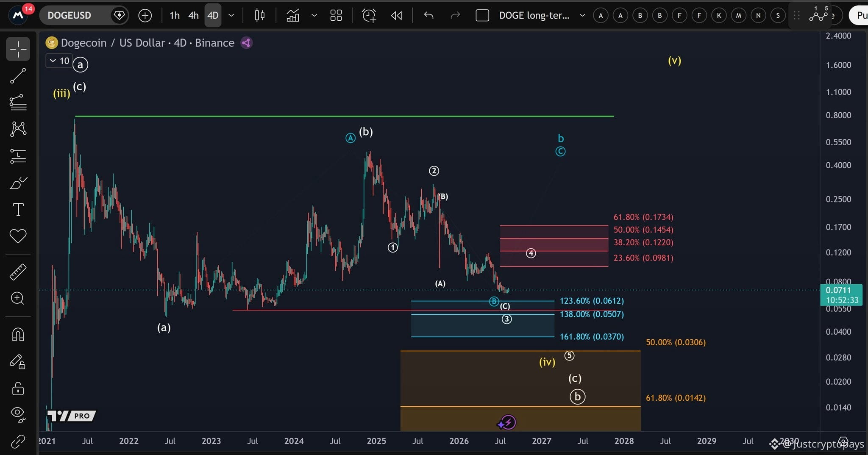Toggle magnet mode
This screenshot has width=868, height=455.
pos(18,335)
